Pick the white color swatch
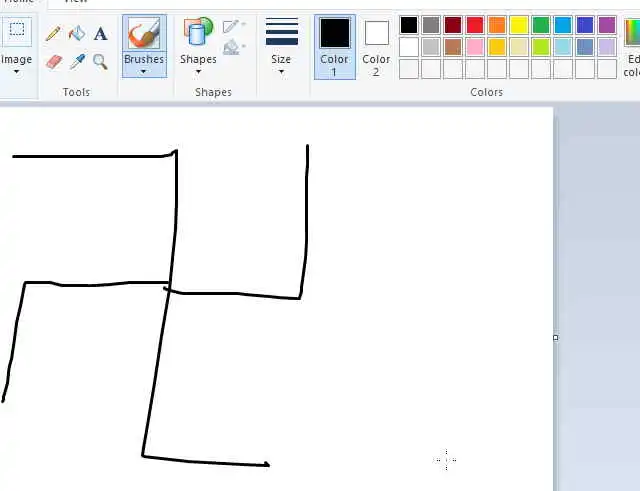Viewport: 640px width, 491px height. click(x=409, y=47)
